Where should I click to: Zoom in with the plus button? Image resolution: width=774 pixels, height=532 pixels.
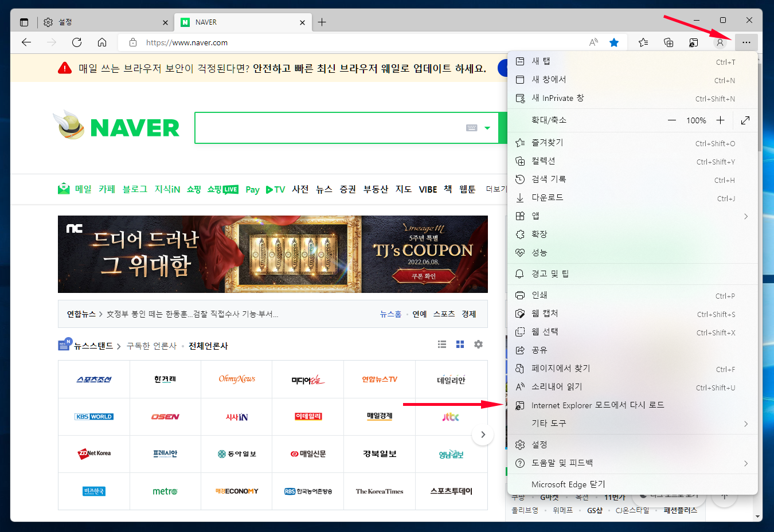721,120
